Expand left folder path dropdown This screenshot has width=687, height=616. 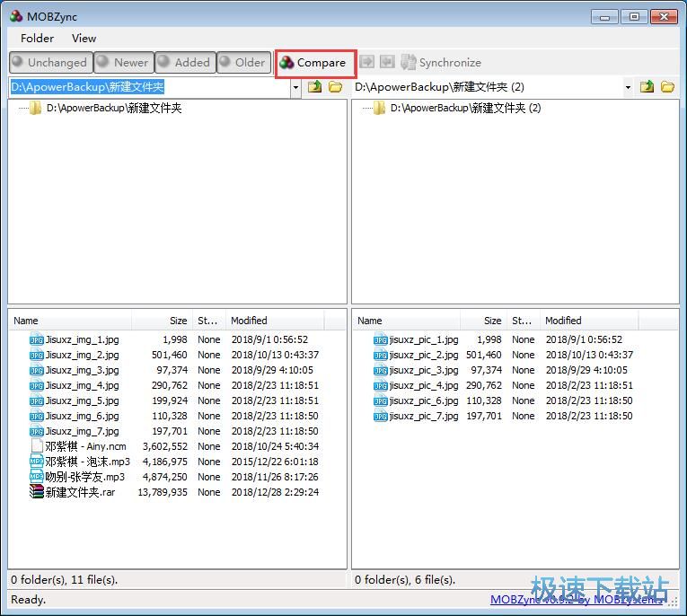[x=295, y=87]
